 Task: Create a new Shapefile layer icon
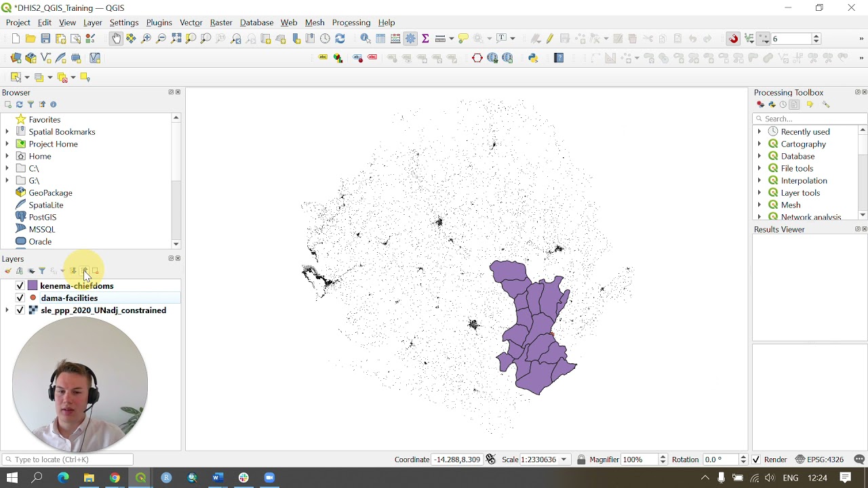coord(45,58)
